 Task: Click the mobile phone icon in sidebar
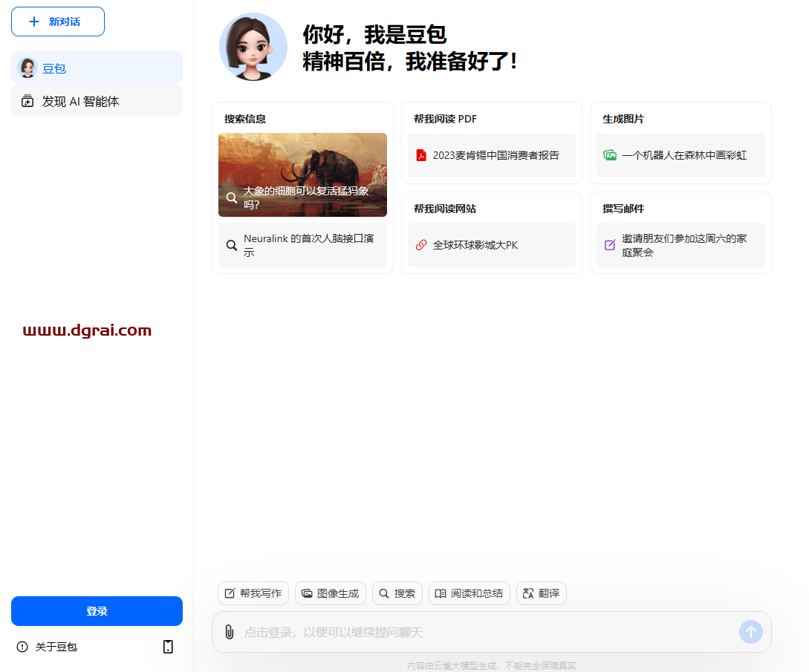(x=168, y=647)
